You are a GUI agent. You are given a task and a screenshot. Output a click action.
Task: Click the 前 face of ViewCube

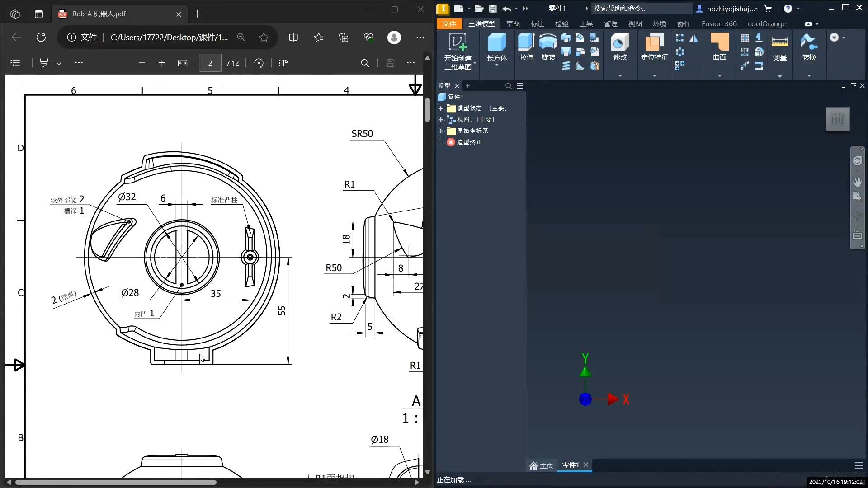[x=837, y=120]
